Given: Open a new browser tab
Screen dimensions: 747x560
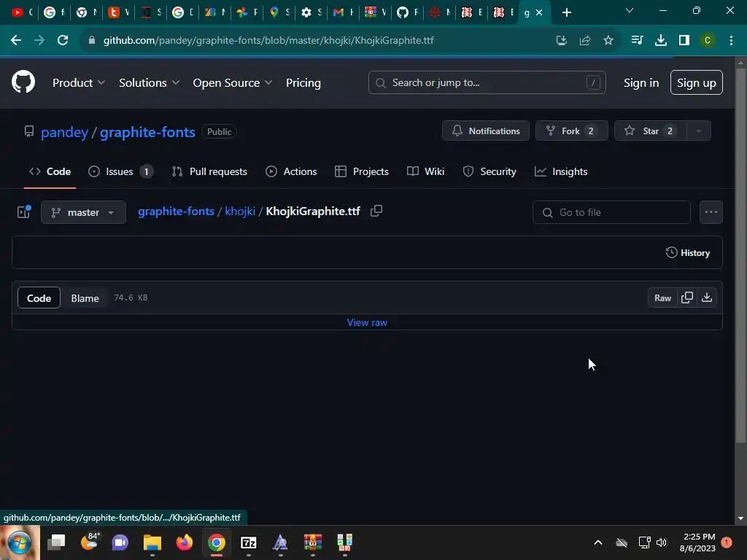Looking at the screenshot, I should [566, 12].
